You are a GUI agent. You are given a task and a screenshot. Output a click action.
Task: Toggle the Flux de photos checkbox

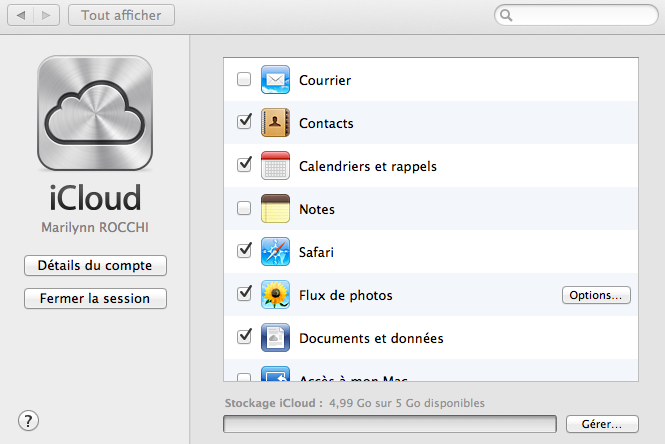[x=244, y=294]
